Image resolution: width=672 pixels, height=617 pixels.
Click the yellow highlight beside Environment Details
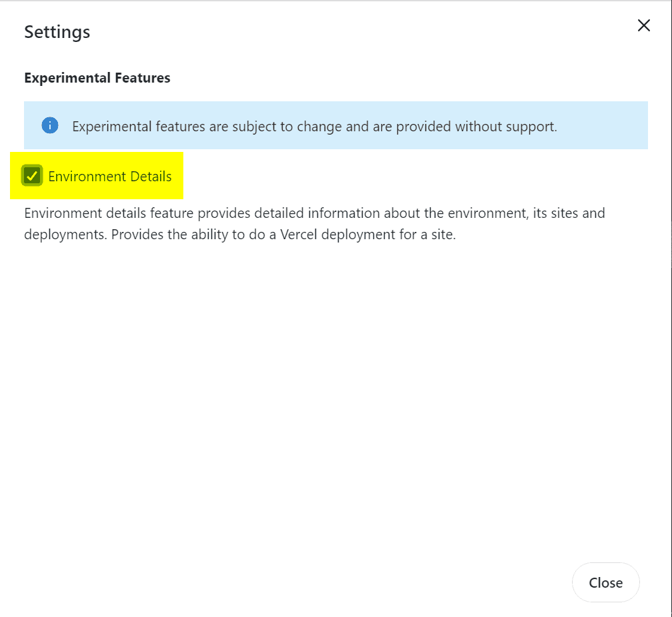pos(177,190)
